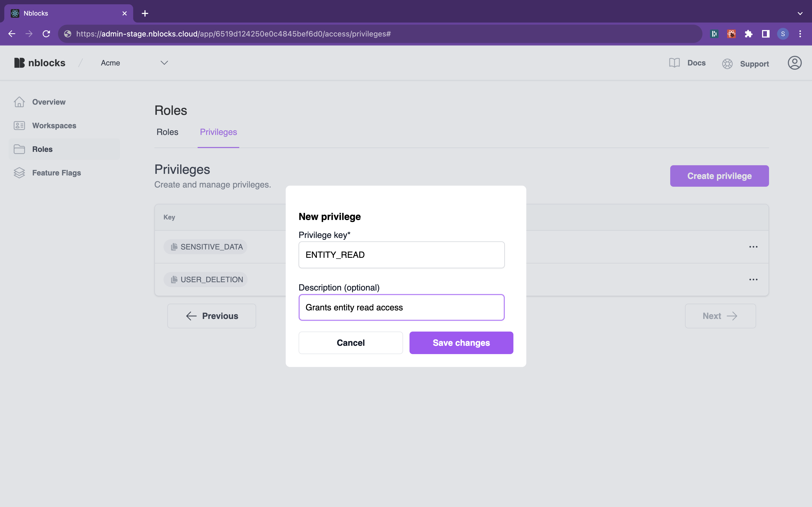
Task: Click Cancel button in New privilege dialog
Action: (351, 343)
